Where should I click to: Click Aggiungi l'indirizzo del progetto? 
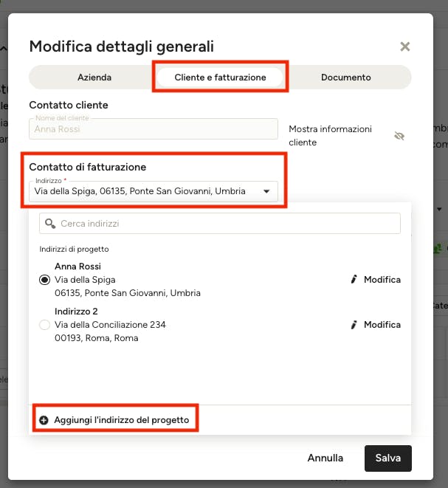[121, 420]
